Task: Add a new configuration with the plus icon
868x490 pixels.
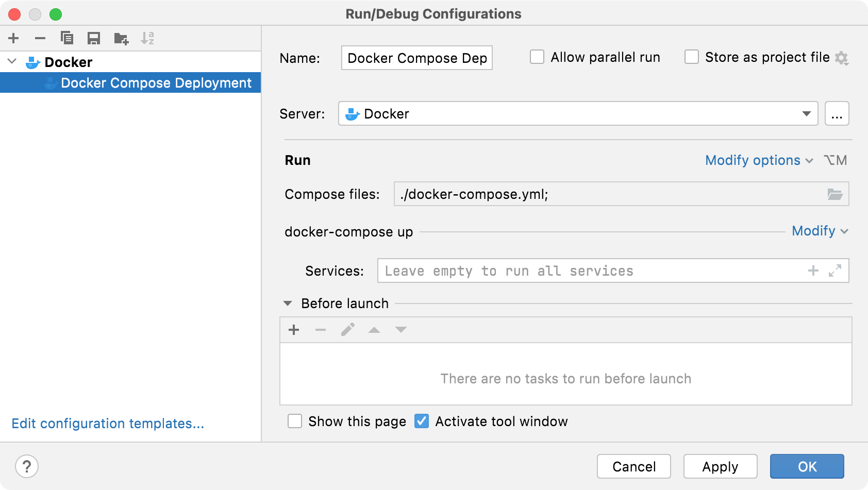Action: (14, 38)
